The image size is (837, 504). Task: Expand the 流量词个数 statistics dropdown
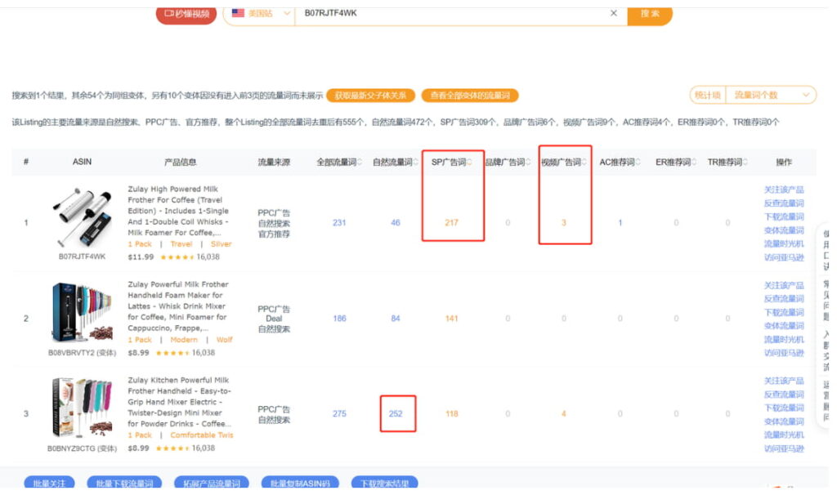[x=771, y=96]
